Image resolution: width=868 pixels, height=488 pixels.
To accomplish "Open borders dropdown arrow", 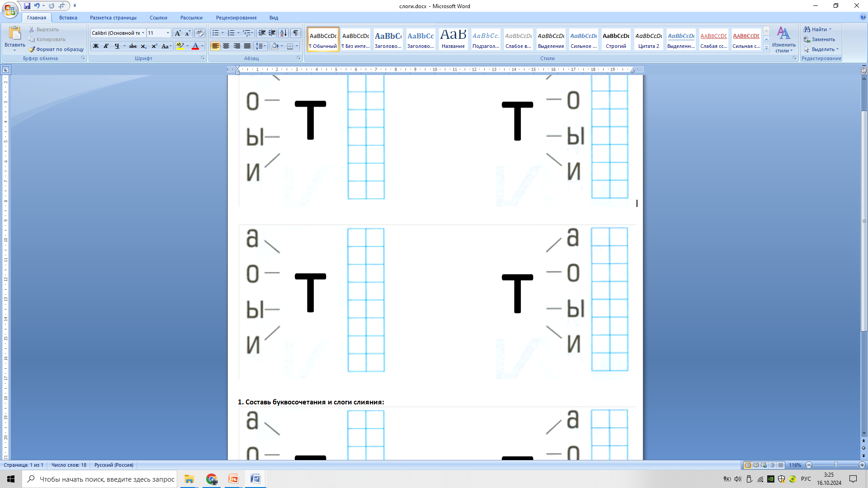I will pos(297,46).
